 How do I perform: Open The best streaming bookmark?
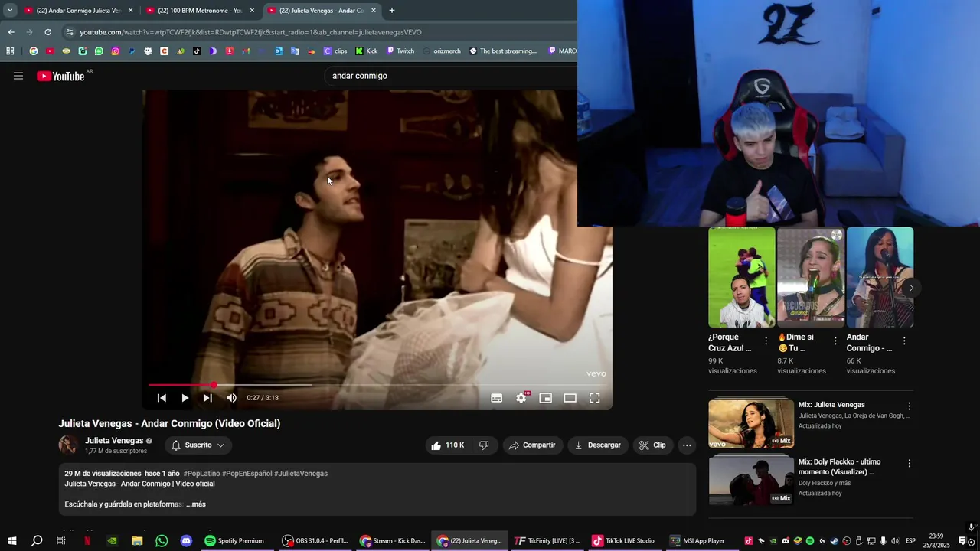pos(503,51)
